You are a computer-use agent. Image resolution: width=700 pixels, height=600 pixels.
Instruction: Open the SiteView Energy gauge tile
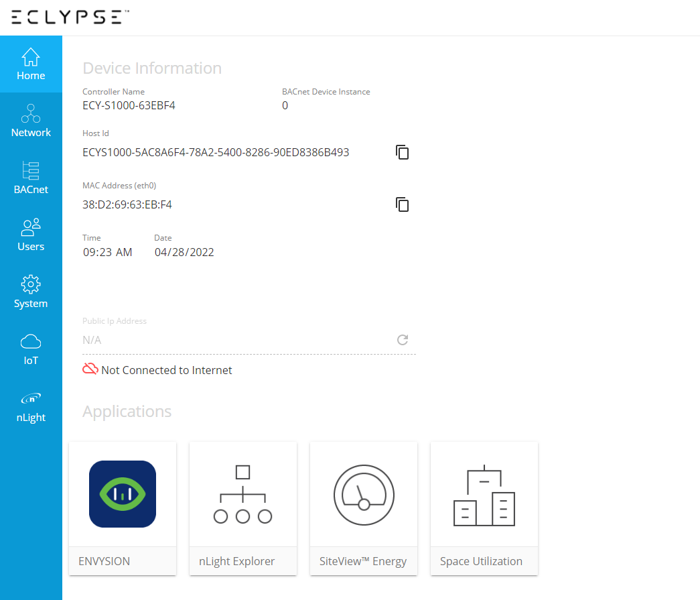[x=364, y=494]
